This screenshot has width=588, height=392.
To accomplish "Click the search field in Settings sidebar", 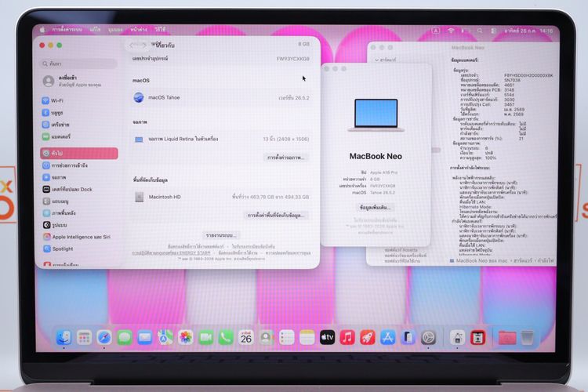I will (x=78, y=64).
